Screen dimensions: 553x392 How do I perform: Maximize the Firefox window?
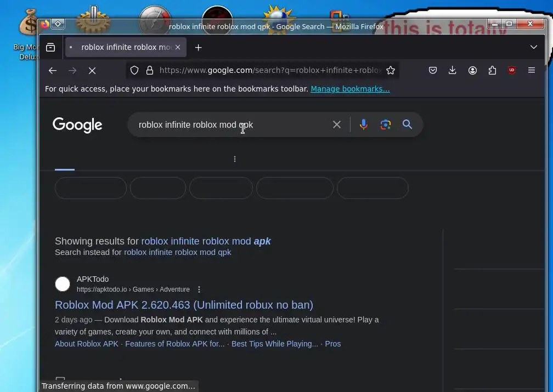tap(509, 24)
